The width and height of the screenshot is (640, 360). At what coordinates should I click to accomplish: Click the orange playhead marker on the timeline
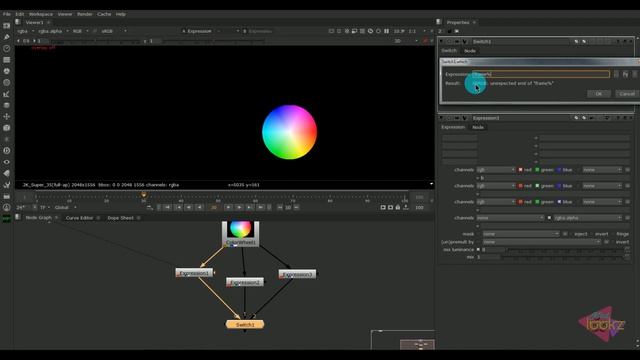click(144, 195)
